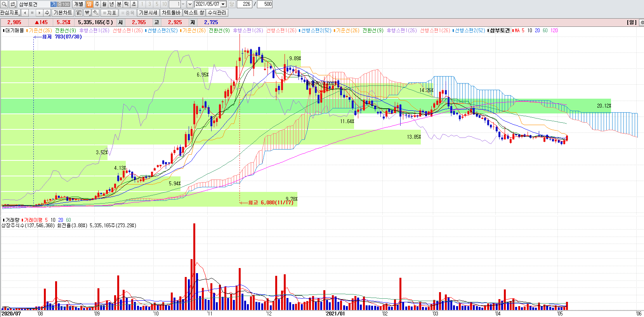The image size is (644, 317).
Task: Select the 주 weekly period
Action: (x=97, y=4)
